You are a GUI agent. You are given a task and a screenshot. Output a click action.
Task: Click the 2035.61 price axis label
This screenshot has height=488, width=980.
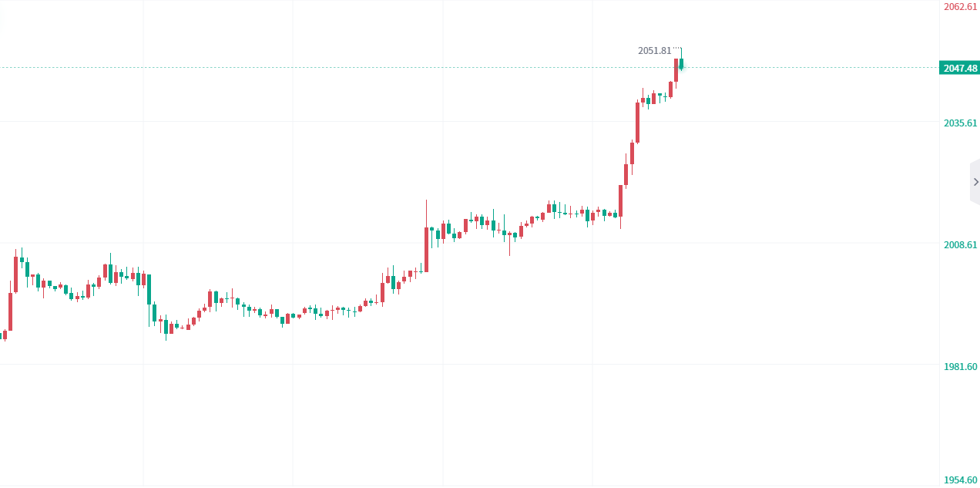pos(960,123)
